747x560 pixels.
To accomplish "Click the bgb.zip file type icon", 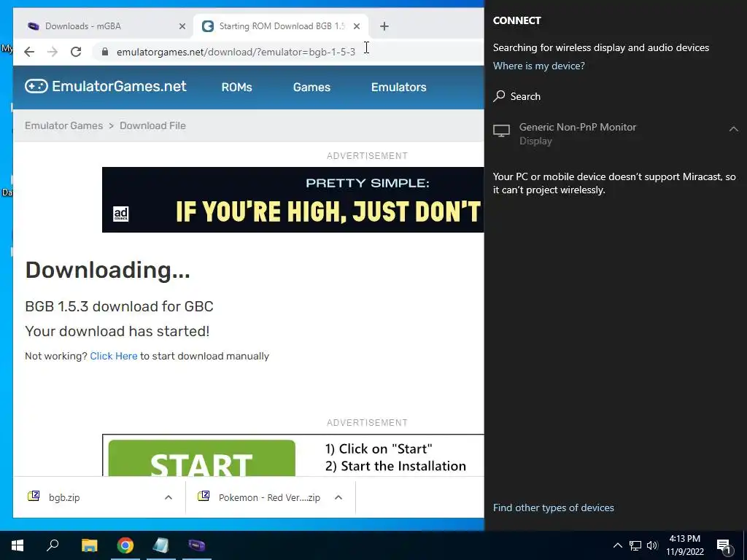I will point(34,496).
